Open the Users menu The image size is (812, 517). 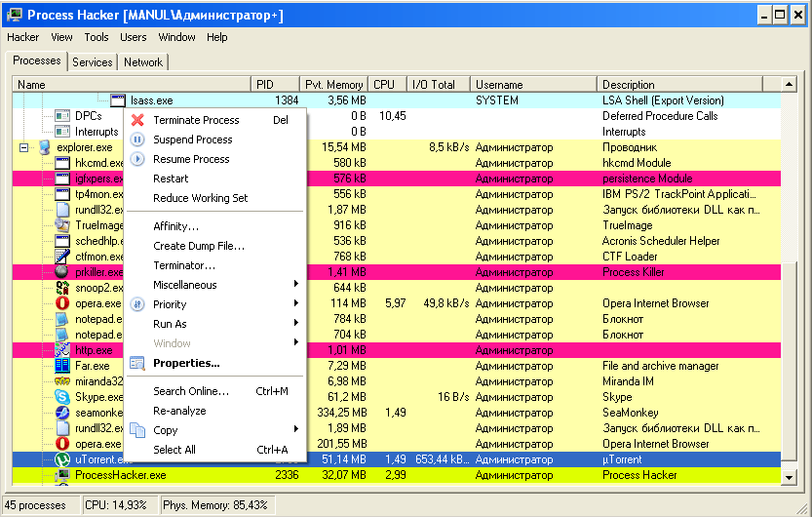(x=134, y=37)
